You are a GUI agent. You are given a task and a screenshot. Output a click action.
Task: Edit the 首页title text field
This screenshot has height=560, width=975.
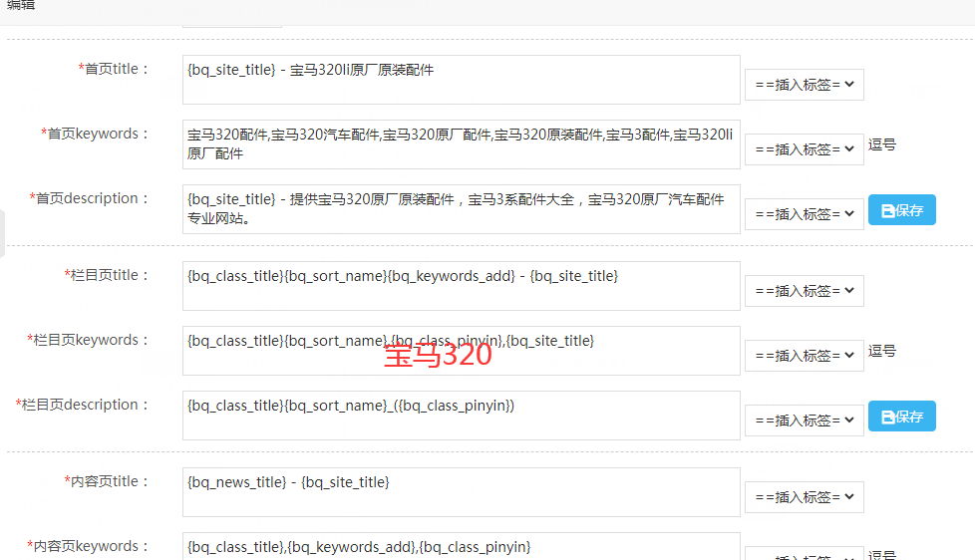pos(462,80)
